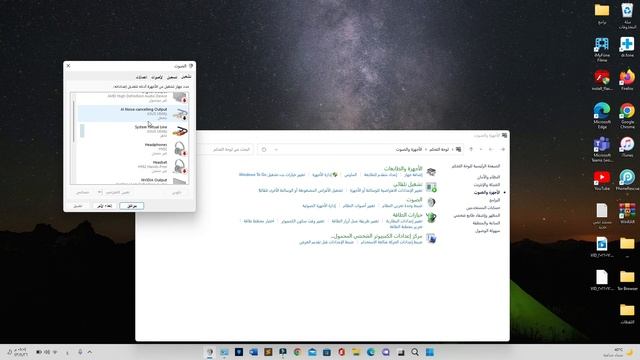Open the Windows Mobility Center icon

[x=431, y=238]
